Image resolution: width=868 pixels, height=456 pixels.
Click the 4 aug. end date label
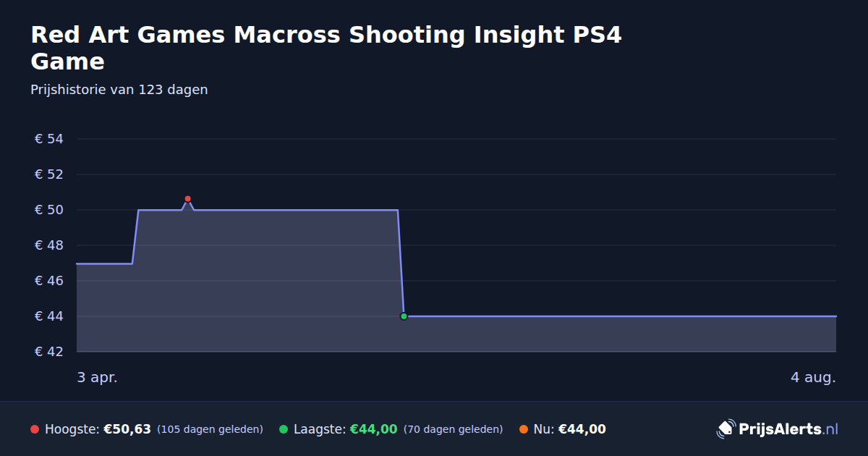click(813, 378)
